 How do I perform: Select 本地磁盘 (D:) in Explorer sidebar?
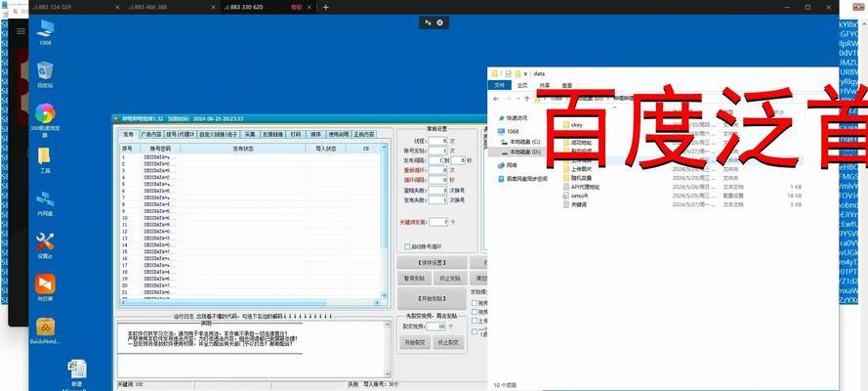click(x=519, y=152)
